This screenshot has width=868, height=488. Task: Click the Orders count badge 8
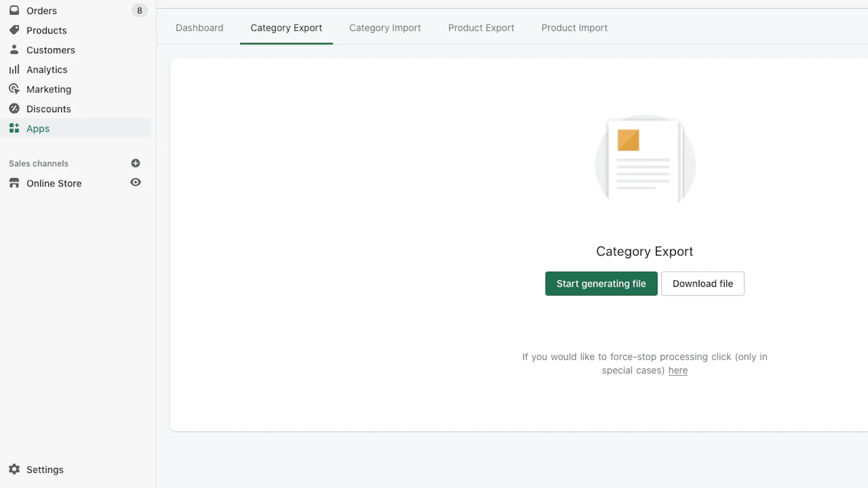(x=139, y=10)
